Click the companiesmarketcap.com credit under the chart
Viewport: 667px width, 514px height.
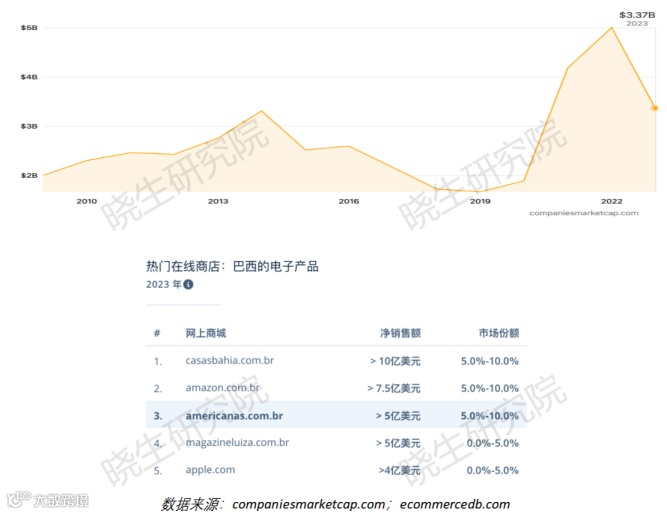[x=584, y=213]
